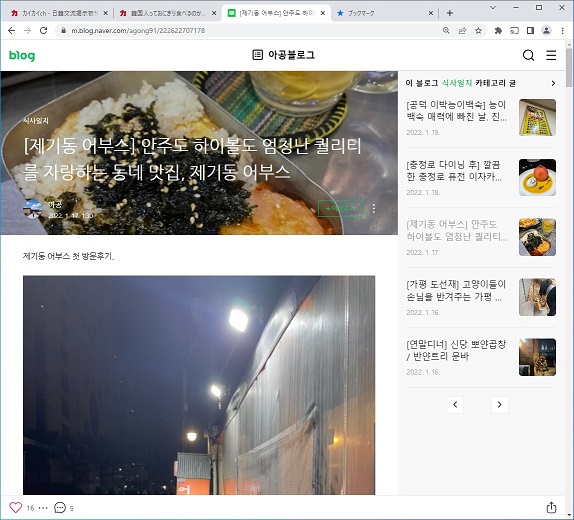This screenshot has width=574, height=520.
Task: Click the browser forward arrow
Action: coord(27,31)
